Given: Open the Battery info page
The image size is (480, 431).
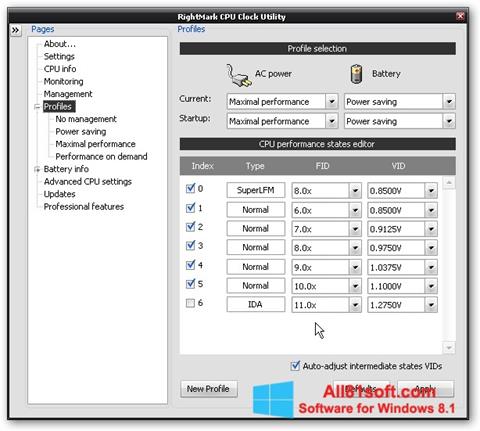Looking at the screenshot, I should click(x=66, y=169).
